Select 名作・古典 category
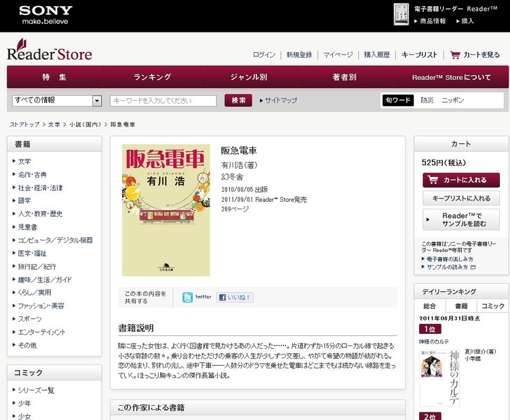The width and height of the screenshot is (510, 420). pyautogui.click(x=32, y=175)
